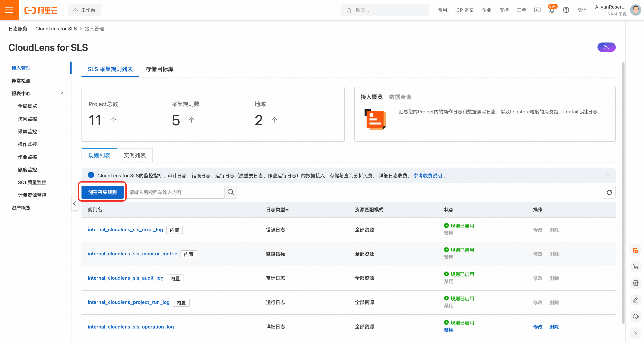Open SQL质量监控 report
The width and height of the screenshot is (644, 342).
32,182
